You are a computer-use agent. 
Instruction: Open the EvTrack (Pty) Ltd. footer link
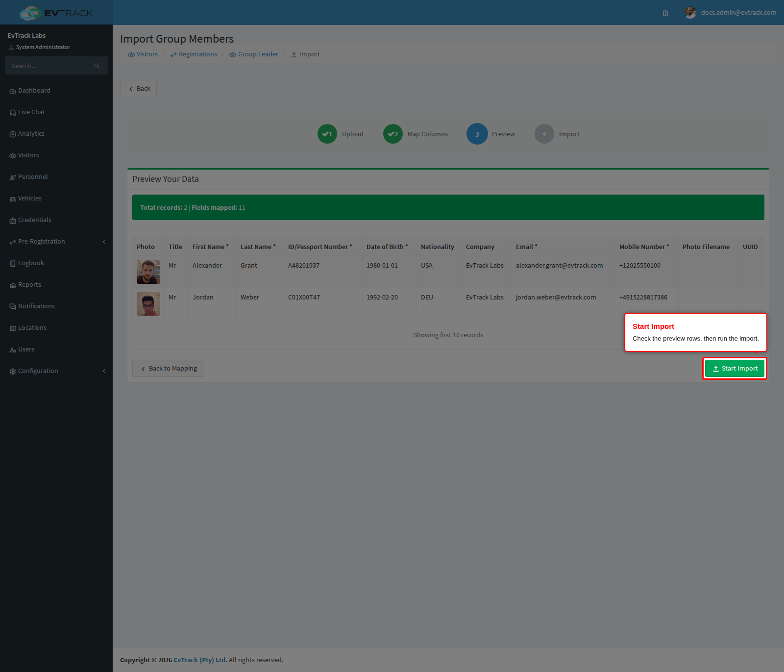point(200,660)
